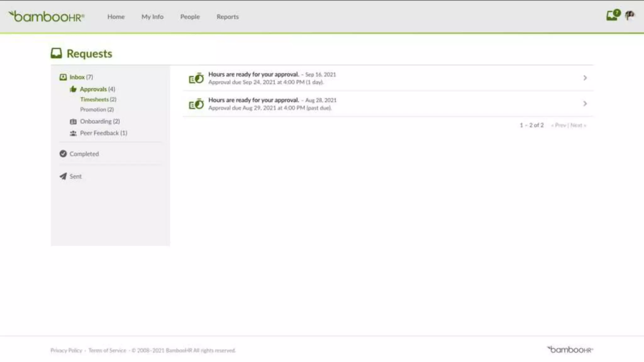Open the notifications inbox icon in header

click(612, 15)
